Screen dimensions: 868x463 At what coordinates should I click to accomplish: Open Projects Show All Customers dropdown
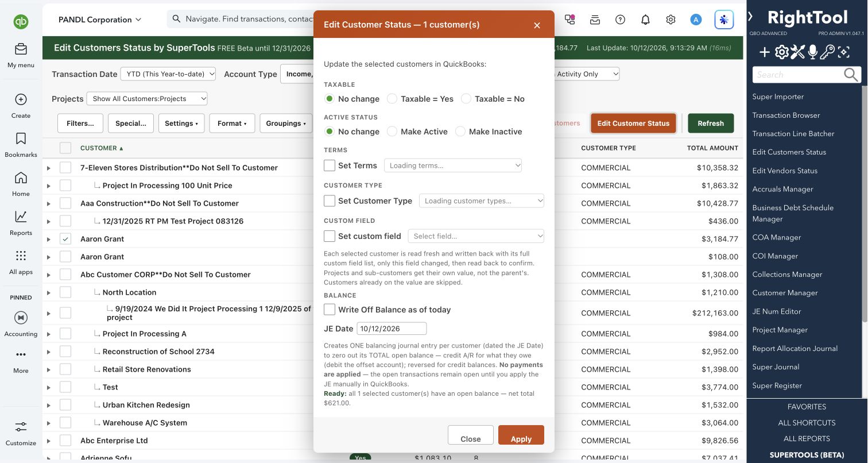tap(147, 99)
